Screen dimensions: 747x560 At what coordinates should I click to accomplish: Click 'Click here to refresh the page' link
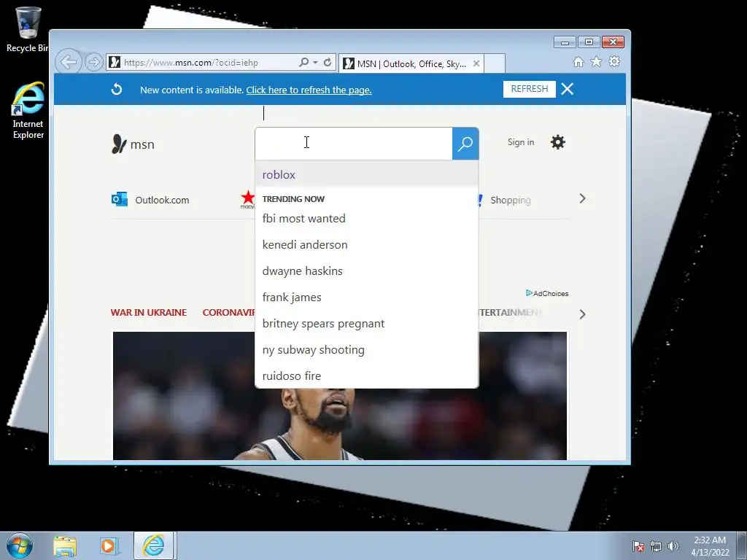point(309,90)
